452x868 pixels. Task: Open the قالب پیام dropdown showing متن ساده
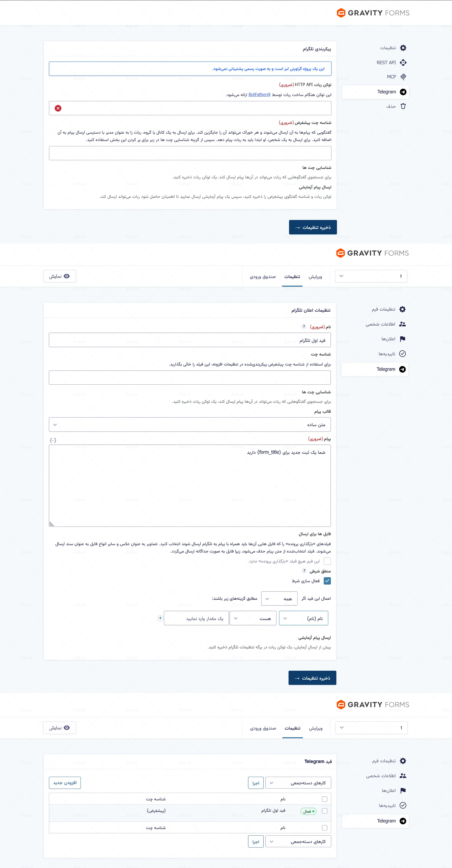[x=190, y=425]
